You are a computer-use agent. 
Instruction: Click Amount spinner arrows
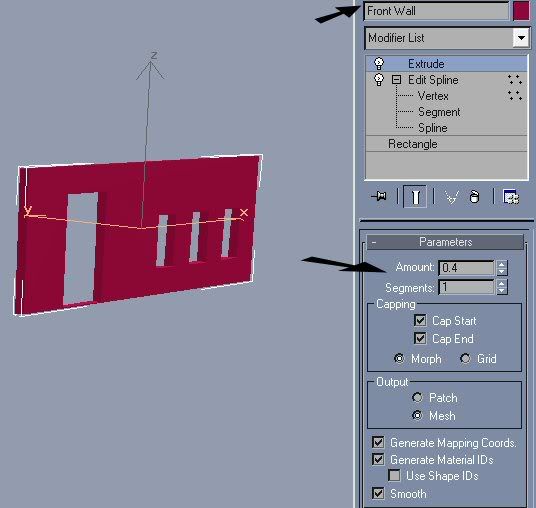501,268
